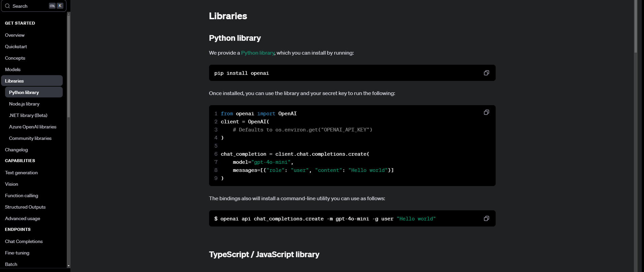Follow the green Python library link

point(258,53)
